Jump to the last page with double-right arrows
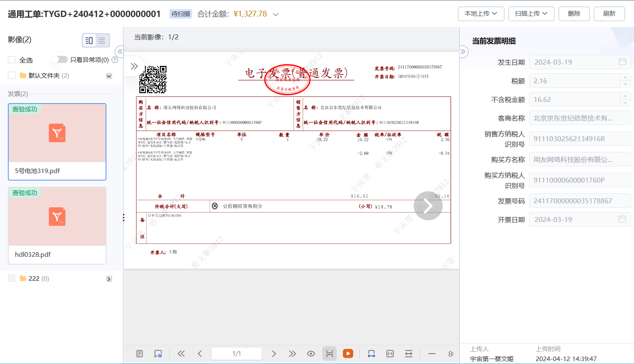This screenshot has height=364, width=634. pos(292,354)
